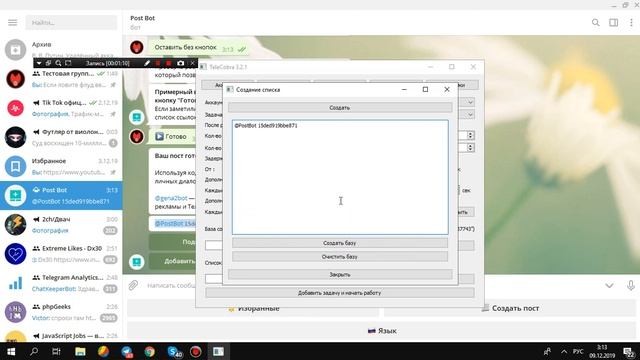Open Chrome from the taskbar
Viewport: 640px width, 360px height.
tap(149, 351)
